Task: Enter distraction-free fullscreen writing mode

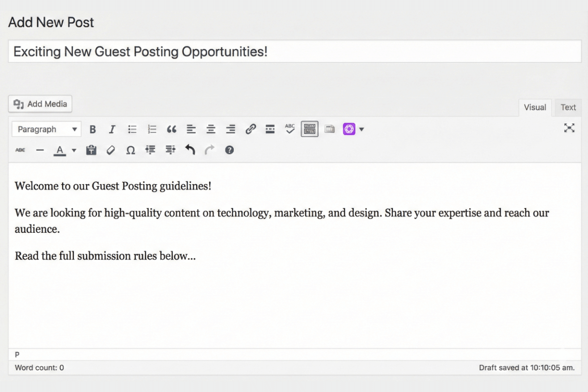Action: (x=569, y=128)
